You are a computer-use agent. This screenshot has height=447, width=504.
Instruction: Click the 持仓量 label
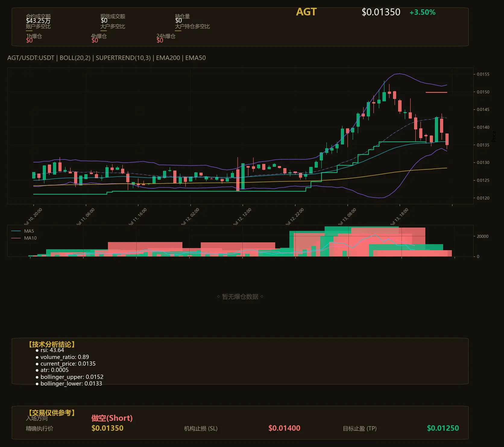tap(182, 16)
